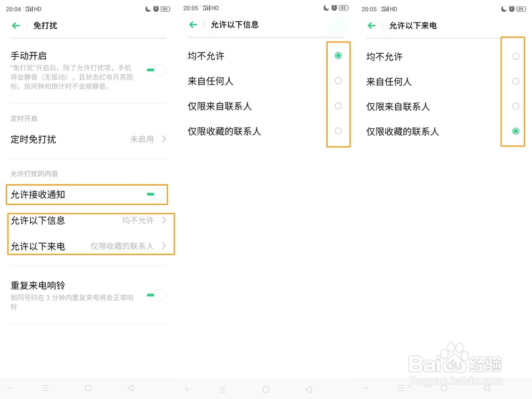Tap battery indicator on 免打扰 screen
532x399 pixels.
click(165, 9)
